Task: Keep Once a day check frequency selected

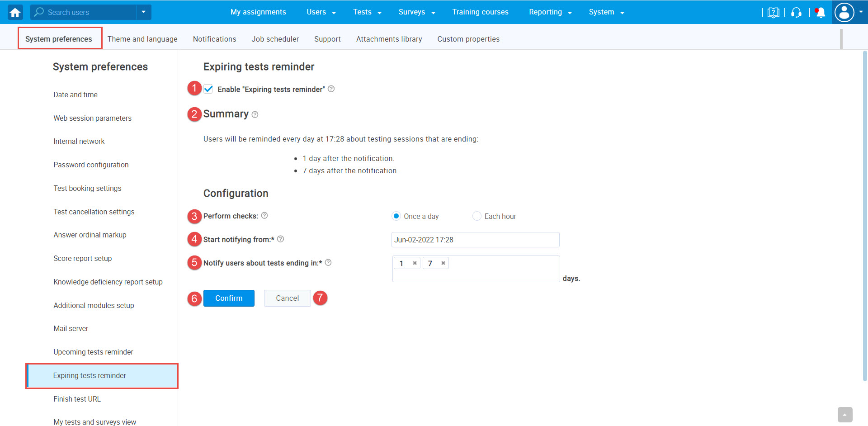Action: click(x=396, y=216)
